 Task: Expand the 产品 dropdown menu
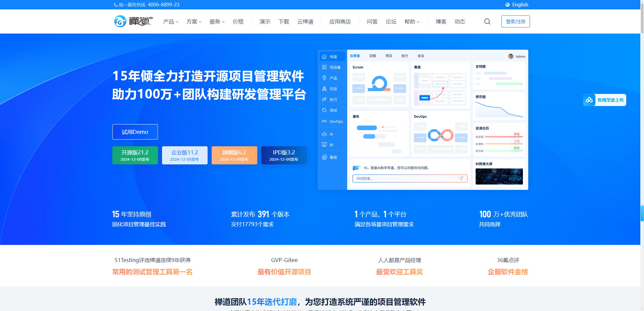coord(171,21)
